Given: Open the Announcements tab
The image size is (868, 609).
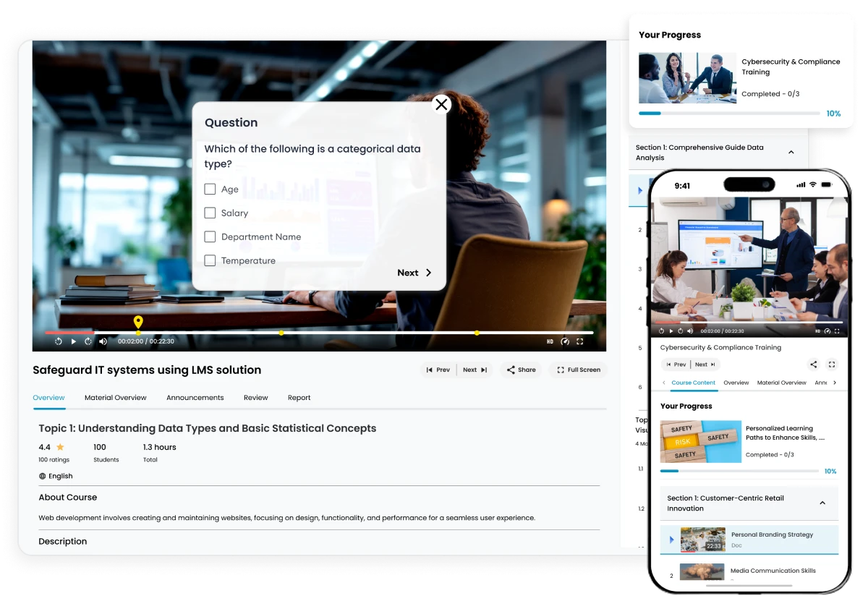Looking at the screenshot, I should point(195,398).
